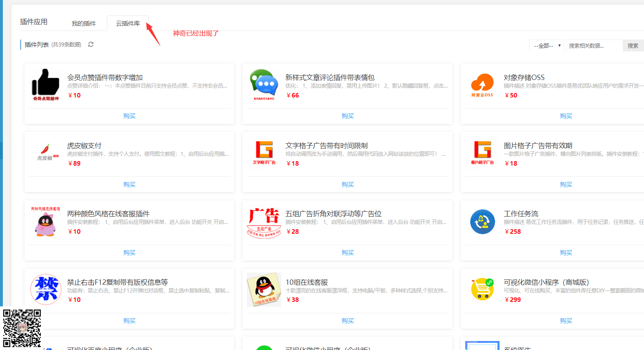The image size is (644, 350).
Task: Buy the 虎皮椒支付 plugin
Action: click(x=129, y=185)
